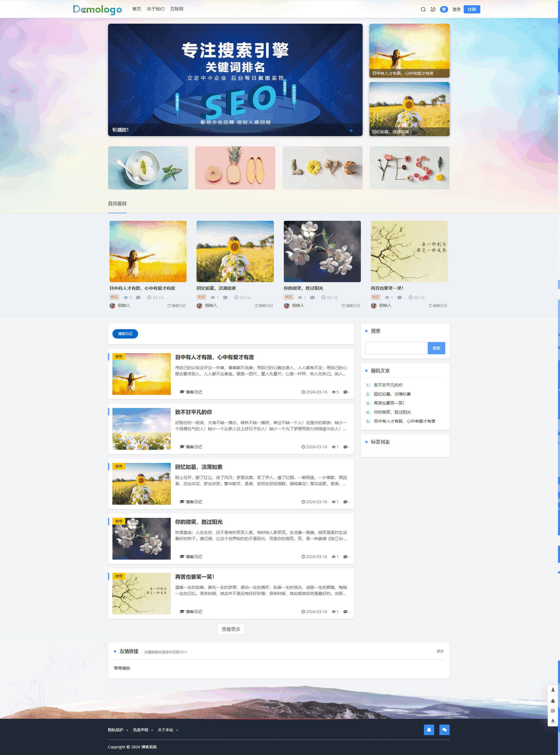Viewport: 560px width, 755px height.
Task: Click the QR code icon in floating sidebar
Action: click(553, 711)
